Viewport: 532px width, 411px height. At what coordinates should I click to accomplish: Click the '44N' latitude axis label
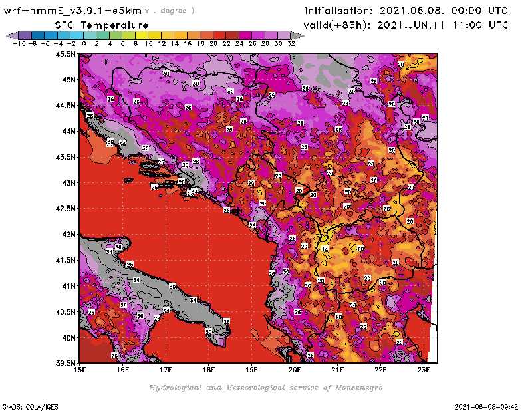click(x=69, y=131)
